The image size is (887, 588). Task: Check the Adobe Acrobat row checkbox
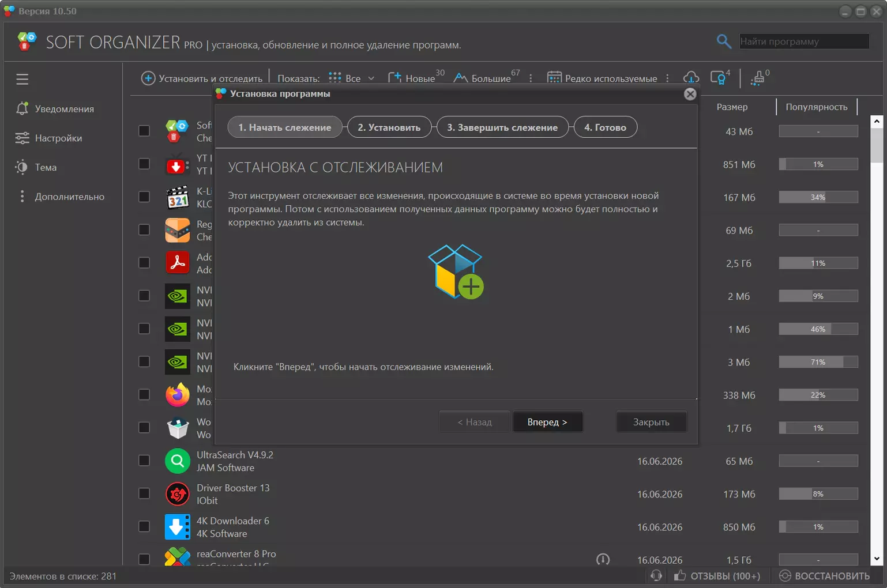tap(144, 263)
